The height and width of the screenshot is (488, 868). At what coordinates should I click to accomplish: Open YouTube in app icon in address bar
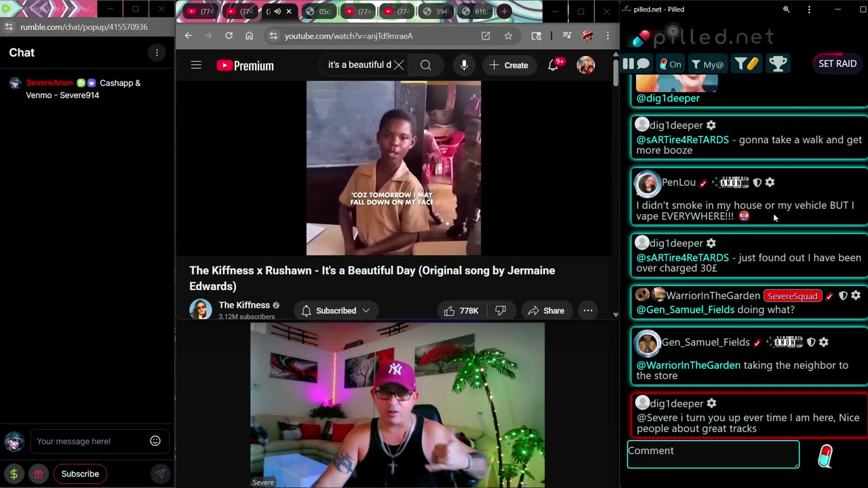[x=486, y=36]
